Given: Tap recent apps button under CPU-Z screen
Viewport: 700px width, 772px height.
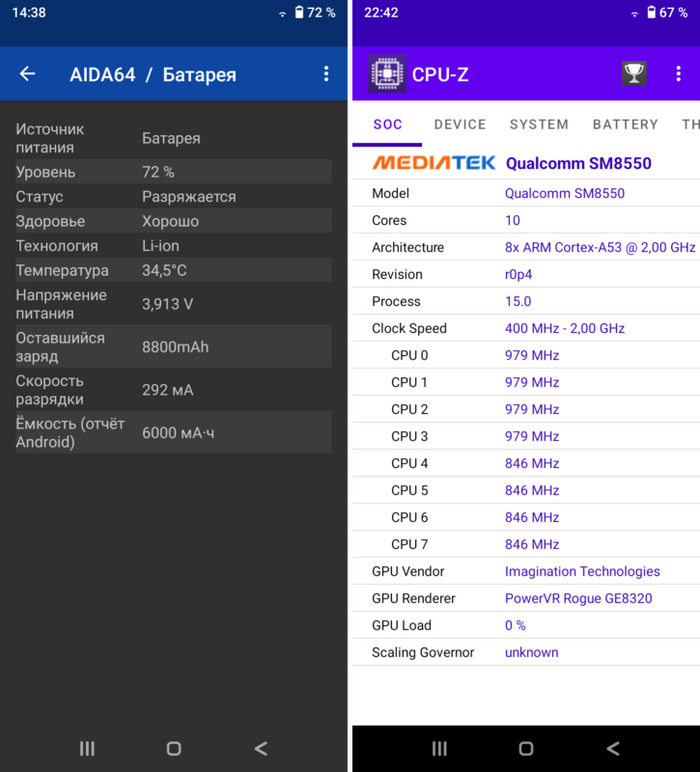Looking at the screenshot, I should point(440,748).
